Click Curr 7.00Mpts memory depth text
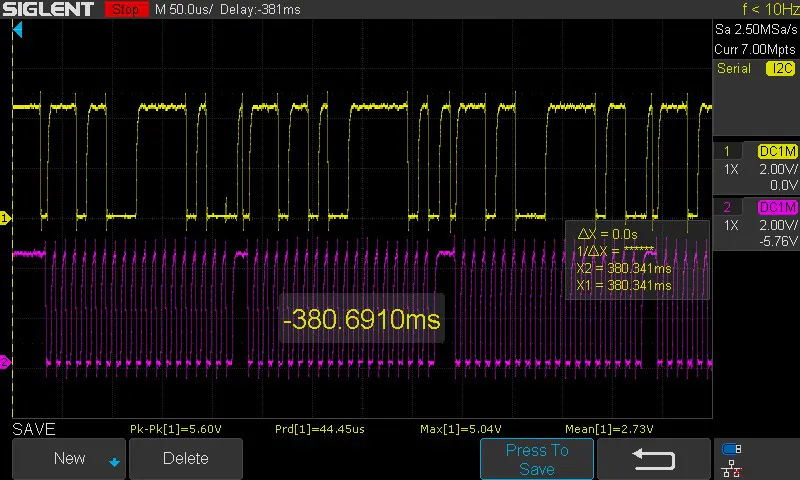 [755, 49]
